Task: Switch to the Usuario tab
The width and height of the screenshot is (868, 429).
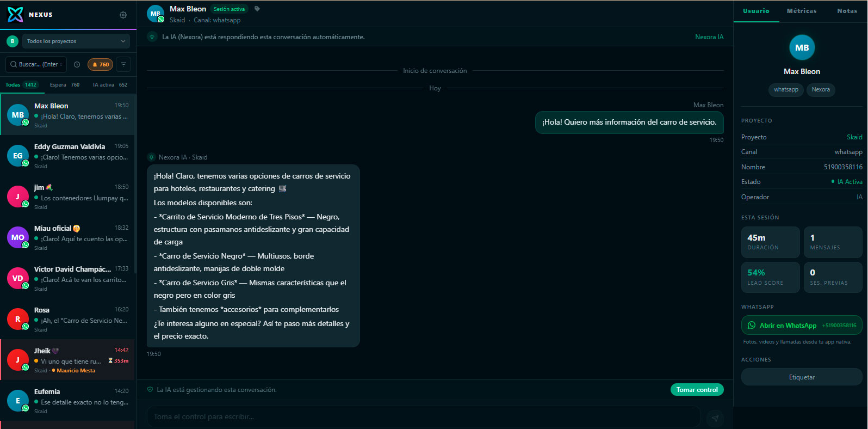Action: pos(756,11)
